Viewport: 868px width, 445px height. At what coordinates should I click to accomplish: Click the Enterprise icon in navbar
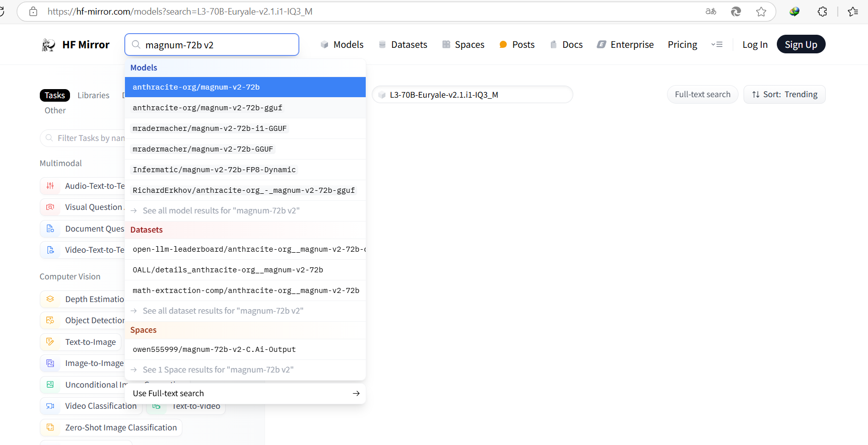click(x=602, y=45)
